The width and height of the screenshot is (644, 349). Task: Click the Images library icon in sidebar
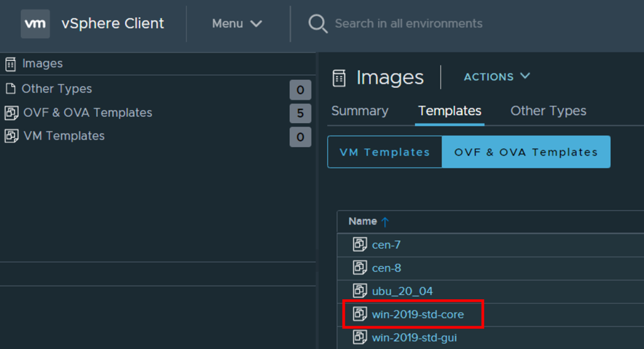11,64
